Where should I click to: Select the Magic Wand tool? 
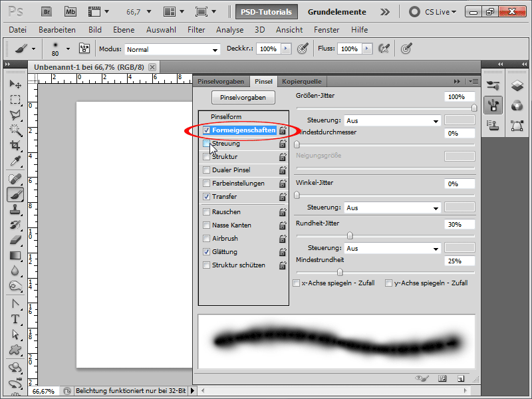tap(15, 130)
